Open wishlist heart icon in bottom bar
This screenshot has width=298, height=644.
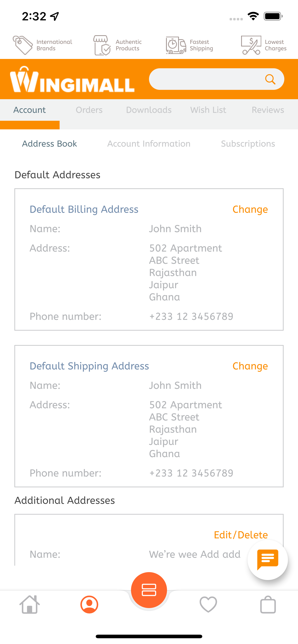(x=208, y=604)
